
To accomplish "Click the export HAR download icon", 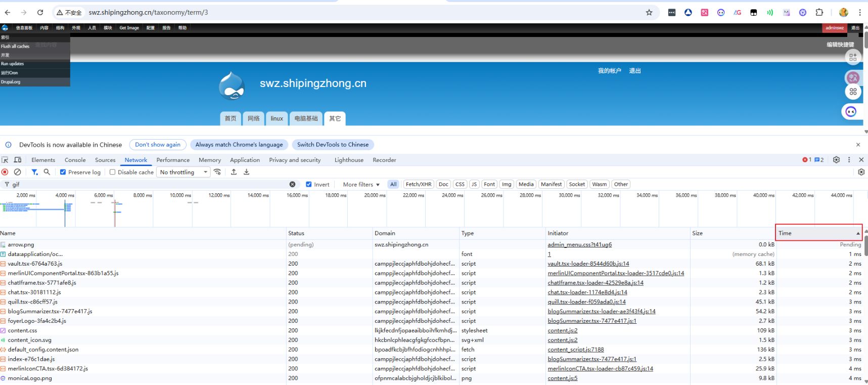I will pyautogui.click(x=247, y=172).
